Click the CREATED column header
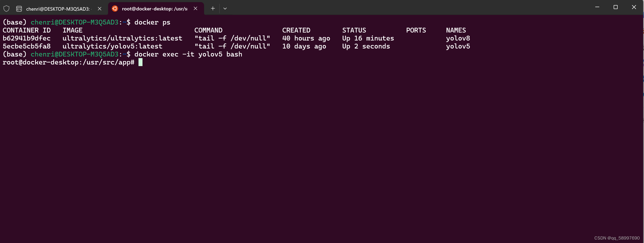 296,30
